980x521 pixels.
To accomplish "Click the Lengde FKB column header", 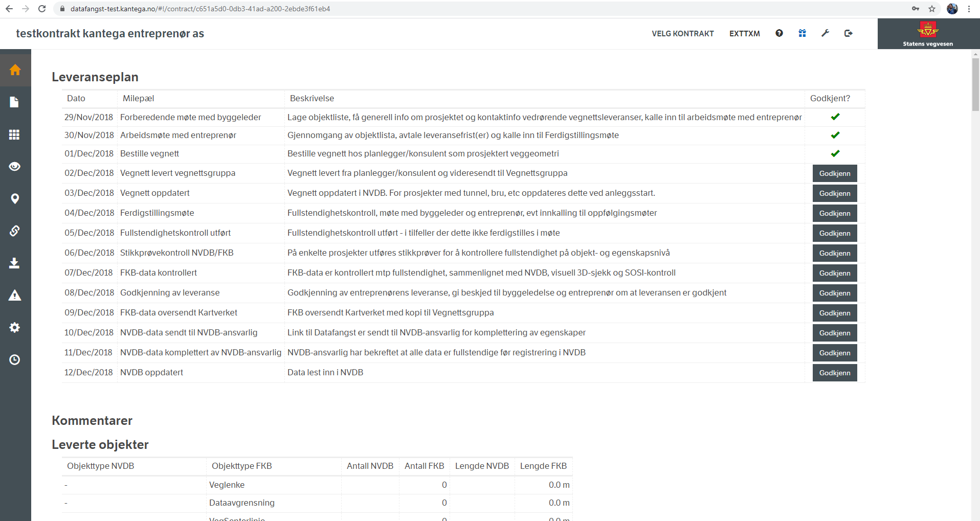I will point(543,466).
